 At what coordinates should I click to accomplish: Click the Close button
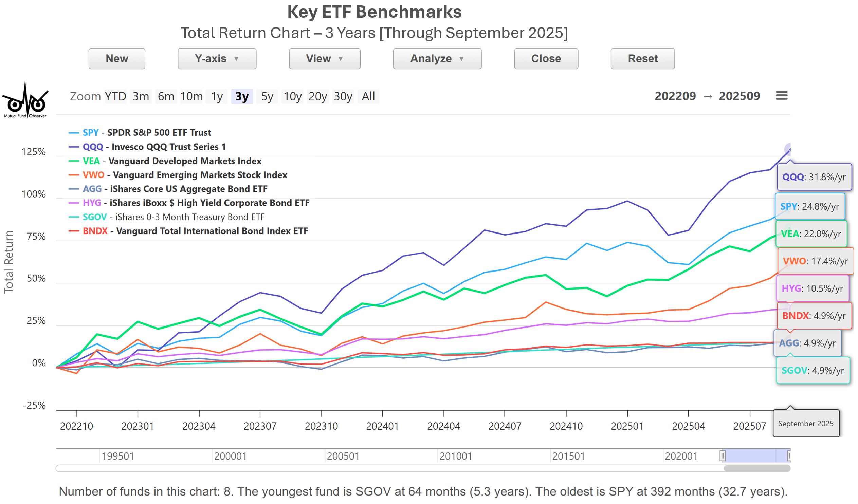click(546, 58)
